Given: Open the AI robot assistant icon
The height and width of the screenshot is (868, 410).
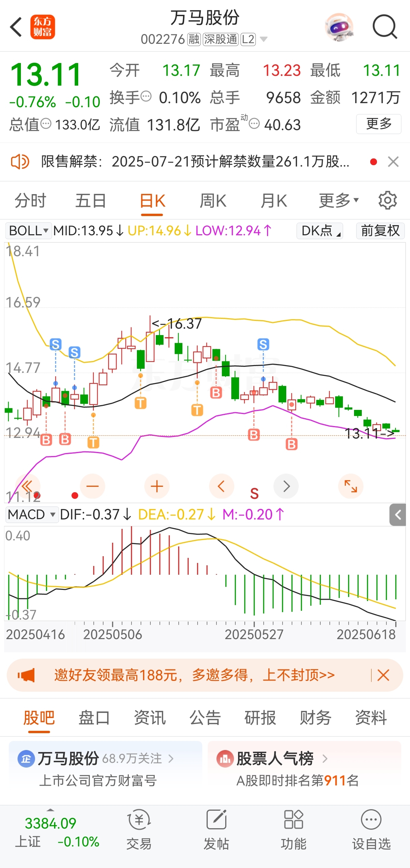Looking at the screenshot, I should point(339,27).
